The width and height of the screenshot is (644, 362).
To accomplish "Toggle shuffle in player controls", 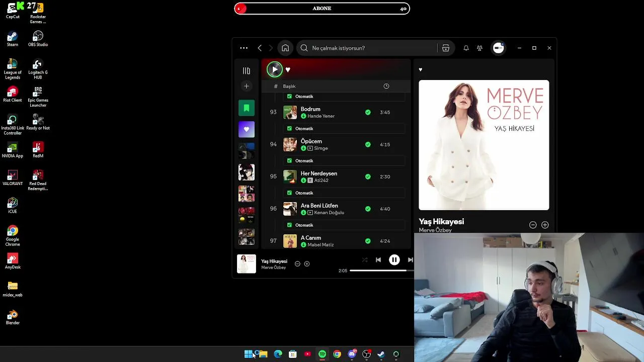I will [x=365, y=260].
